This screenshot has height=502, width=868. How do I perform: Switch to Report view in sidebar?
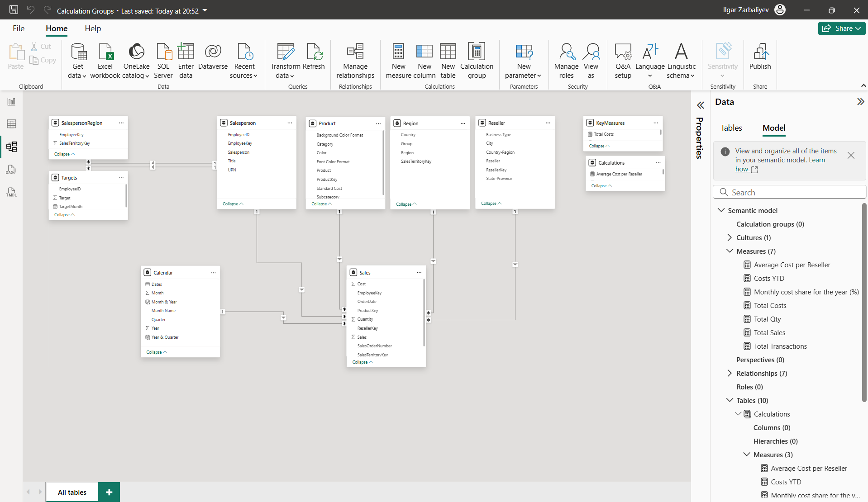11,102
